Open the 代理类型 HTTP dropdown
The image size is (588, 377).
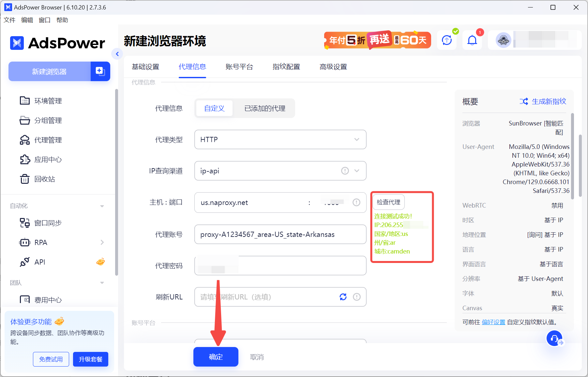(x=280, y=139)
